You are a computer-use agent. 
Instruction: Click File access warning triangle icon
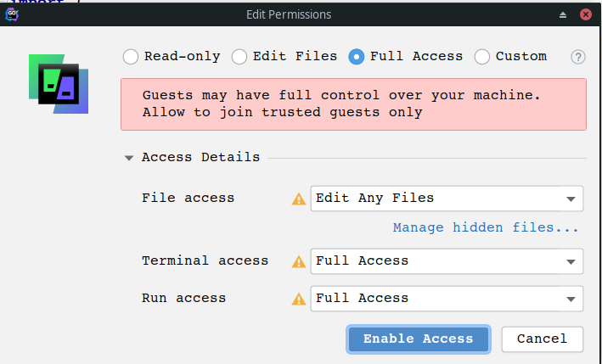[x=299, y=199]
